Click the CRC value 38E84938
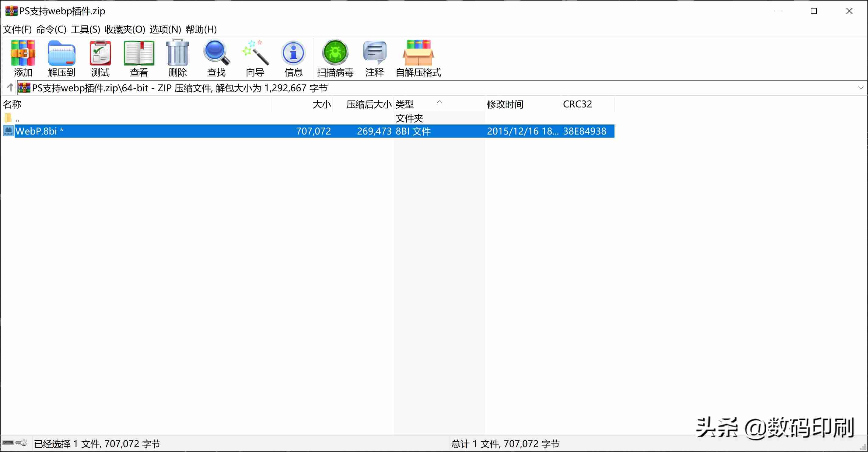 pyautogui.click(x=585, y=131)
